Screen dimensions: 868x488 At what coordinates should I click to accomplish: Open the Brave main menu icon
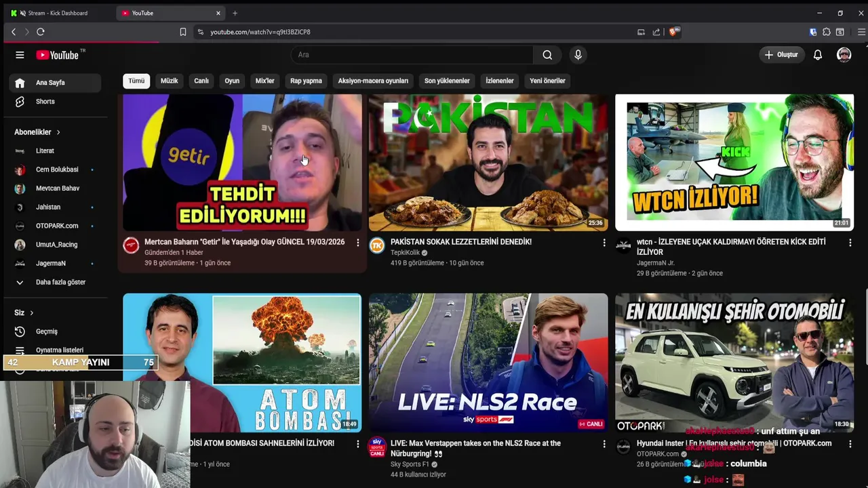click(x=861, y=32)
